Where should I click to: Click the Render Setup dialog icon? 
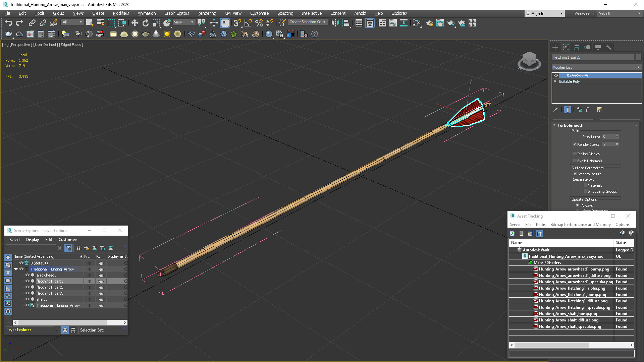[429, 23]
